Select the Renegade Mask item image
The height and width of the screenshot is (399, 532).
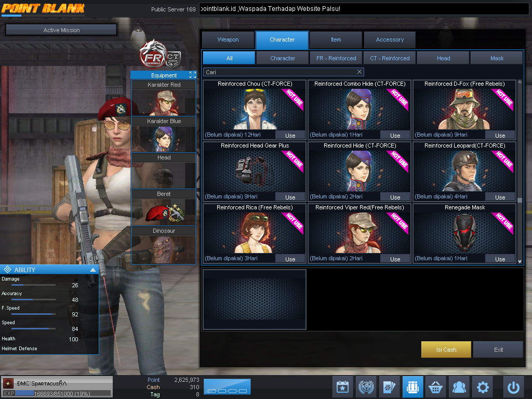coord(464,232)
